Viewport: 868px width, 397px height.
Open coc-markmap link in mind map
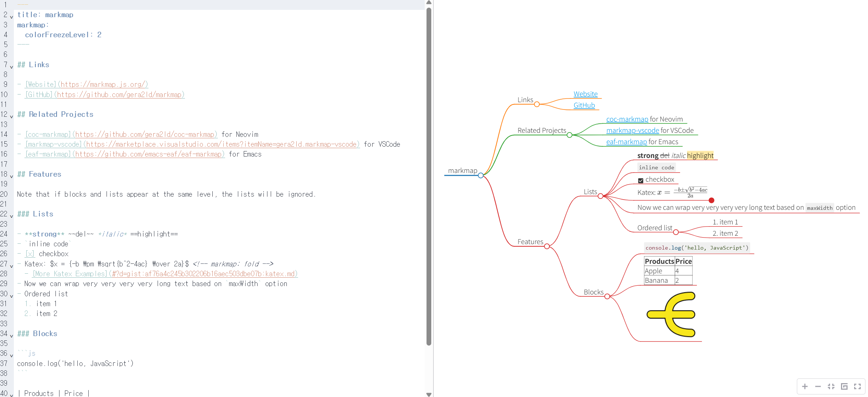click(x=627, y=119)
